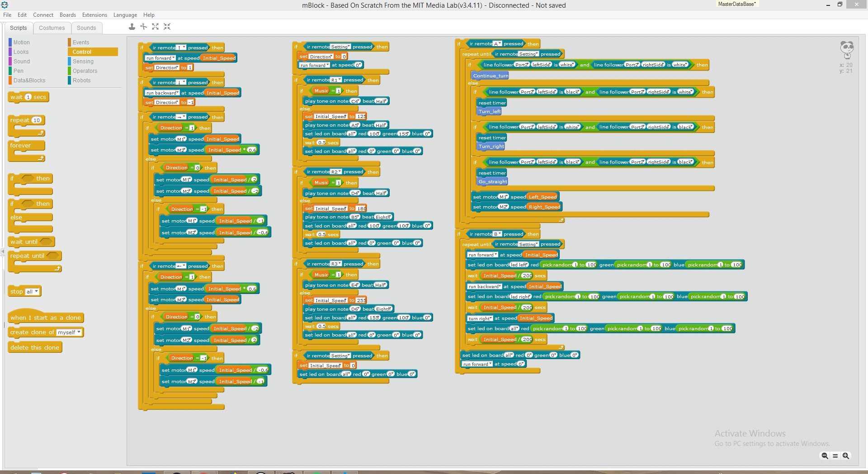Viewport: 868px width, 474px height.
Task: Switch to the Sounds tab
Action: 86,28
